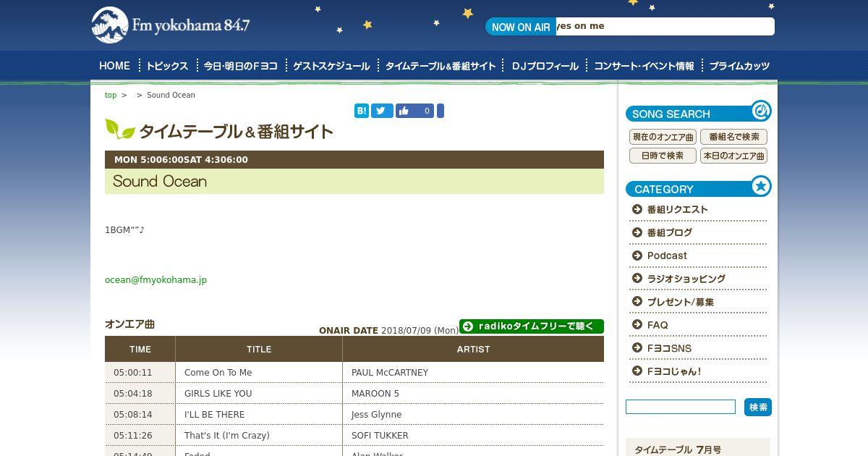Select song title GIRLS LIKE YOU

[218, 394]
